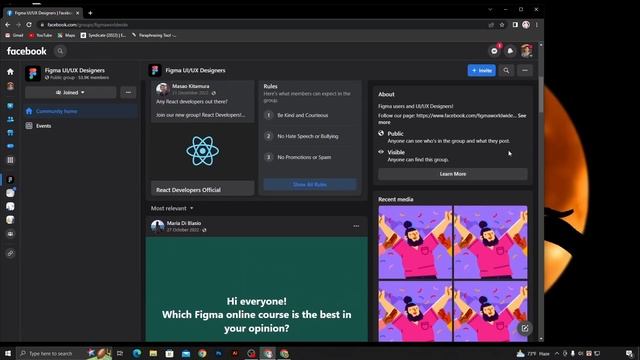Bookmark this page with star icon

(502, 25)
